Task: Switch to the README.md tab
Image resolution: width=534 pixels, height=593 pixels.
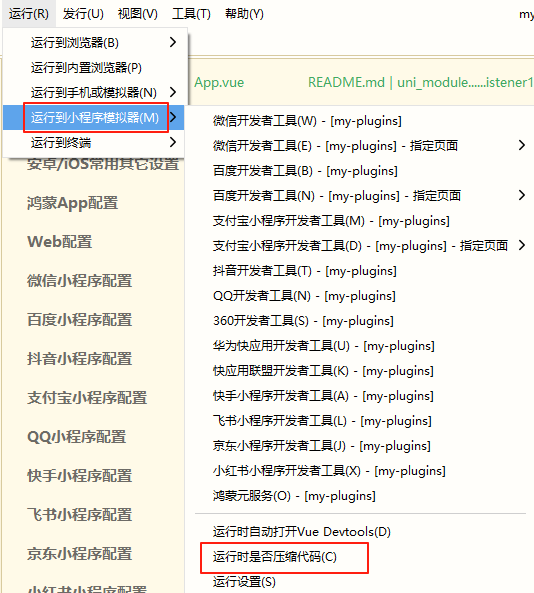Action: 346,82
